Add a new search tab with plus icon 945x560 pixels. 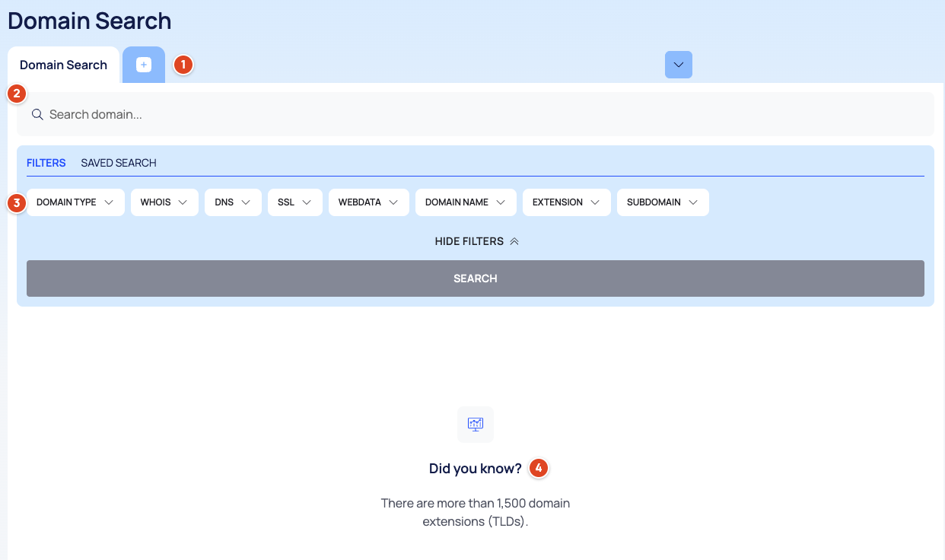(x=144, y=65)
